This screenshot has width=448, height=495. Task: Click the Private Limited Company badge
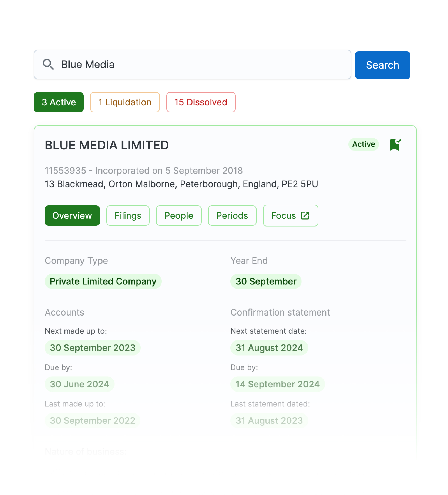click(103, 281)
